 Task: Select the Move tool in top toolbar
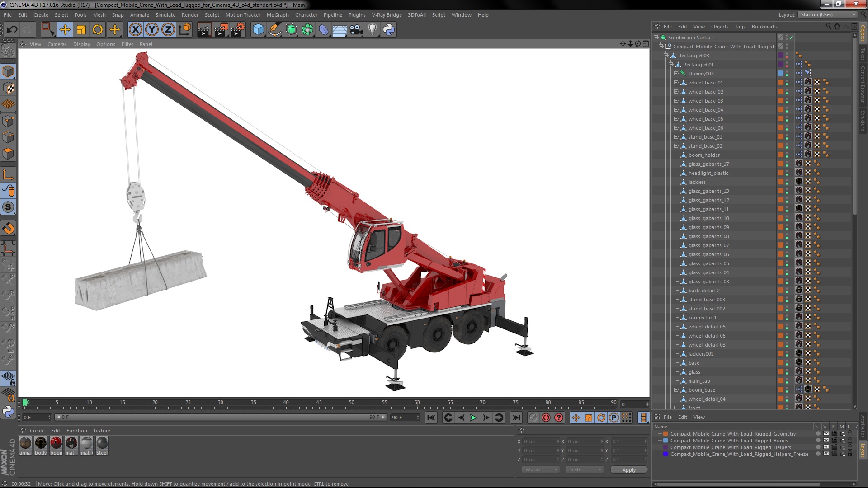coord(65,30)
